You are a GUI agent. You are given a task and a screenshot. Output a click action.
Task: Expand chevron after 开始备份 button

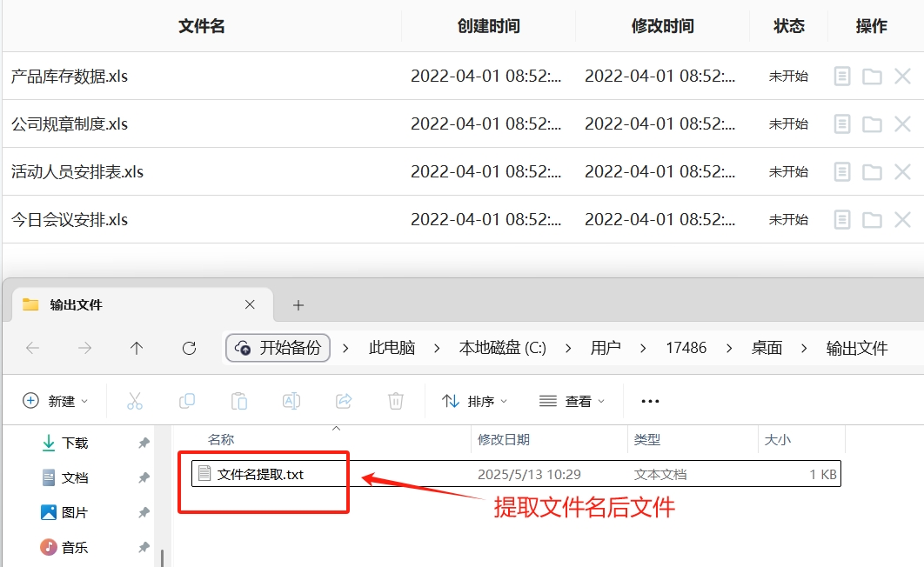(x=346, y=348)
